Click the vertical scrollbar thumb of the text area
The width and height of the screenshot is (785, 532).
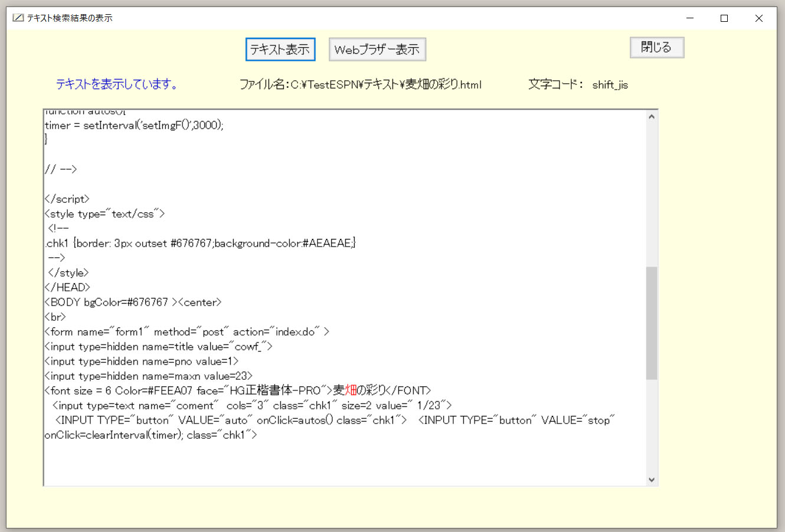coord(652,323)
